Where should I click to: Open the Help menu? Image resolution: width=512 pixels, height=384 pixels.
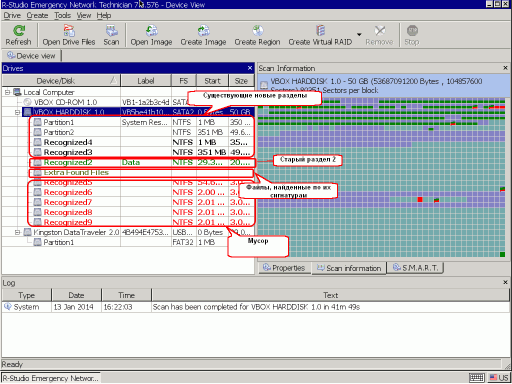[104, 15]
